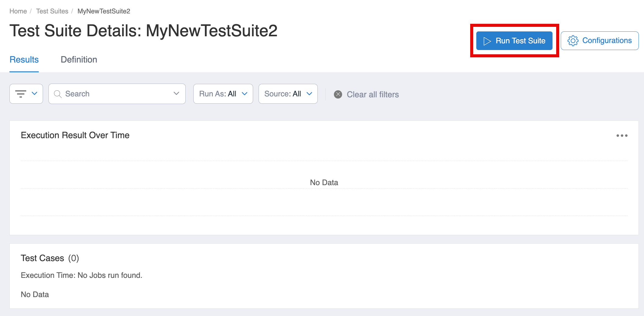644x316 pixels.
Task: Open the three-dot menu on Execution Result chart
Action: coord(622,135)
